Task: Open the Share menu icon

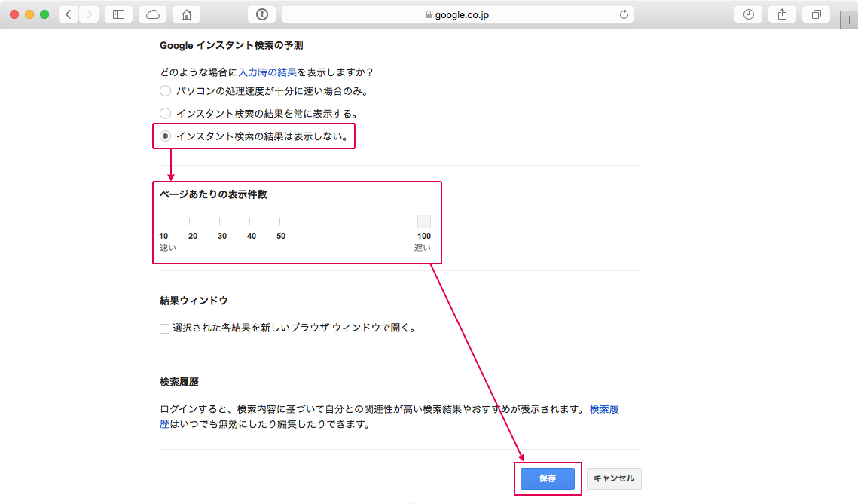Action: click(783, 15)
